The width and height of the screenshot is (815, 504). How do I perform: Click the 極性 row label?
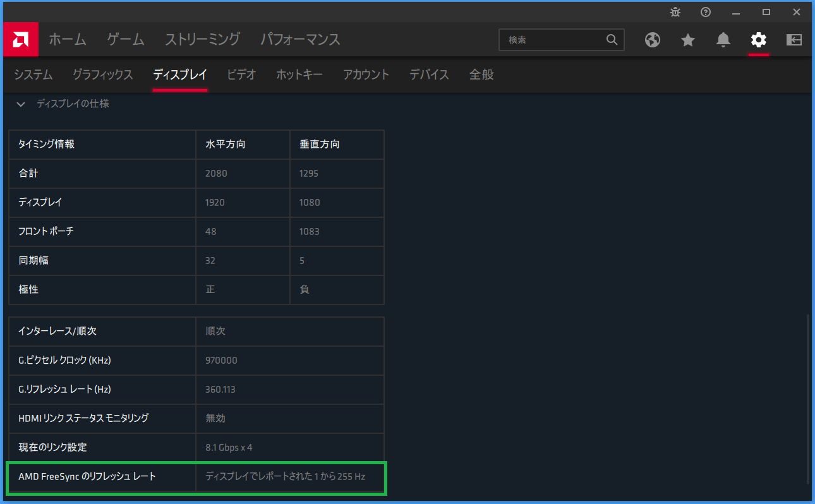[x=28, y=289]
